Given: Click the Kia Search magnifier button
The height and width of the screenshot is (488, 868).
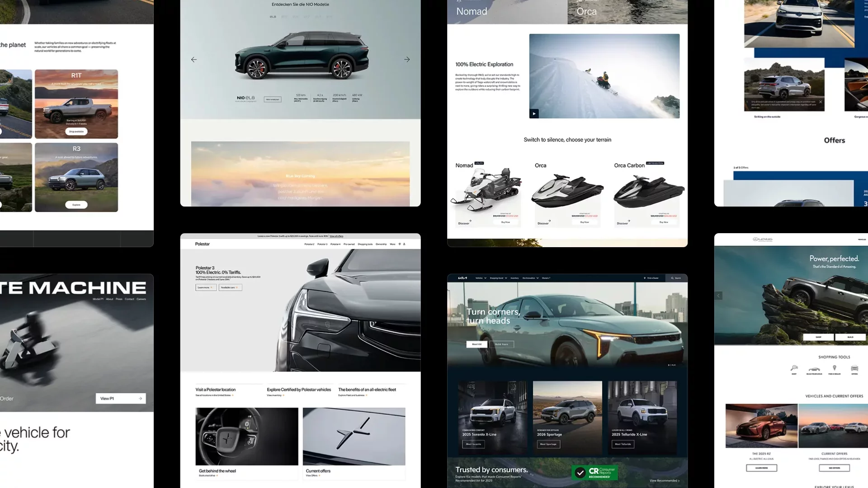Looking at the screenshot, I should 676,278.
